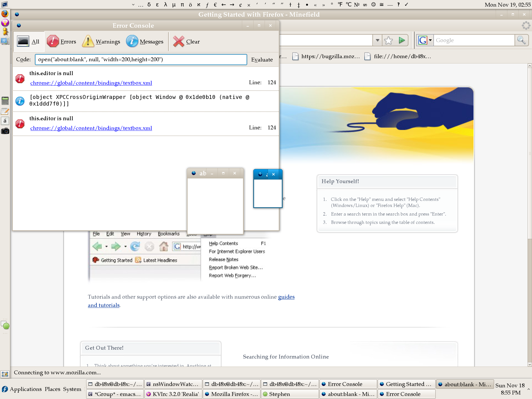The image size is (532, 399).
Task: Filter Error Console to Warnings only
Action: (x=101, y=42)
